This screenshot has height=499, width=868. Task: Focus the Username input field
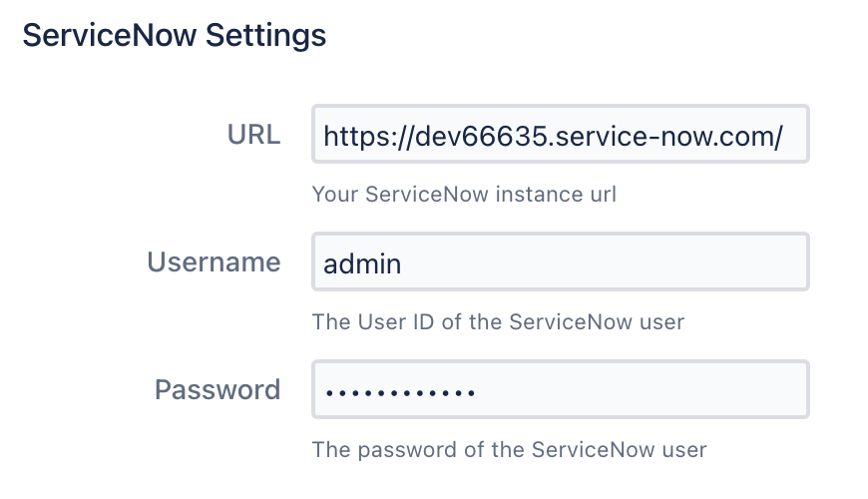pyautogui.click(x=560, y=261)
